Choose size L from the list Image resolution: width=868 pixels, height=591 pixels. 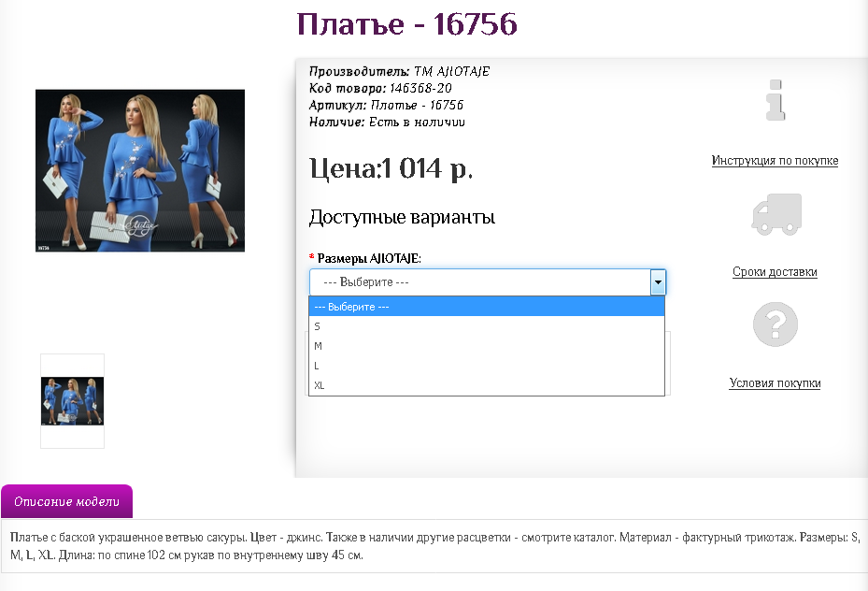[487, 366]
